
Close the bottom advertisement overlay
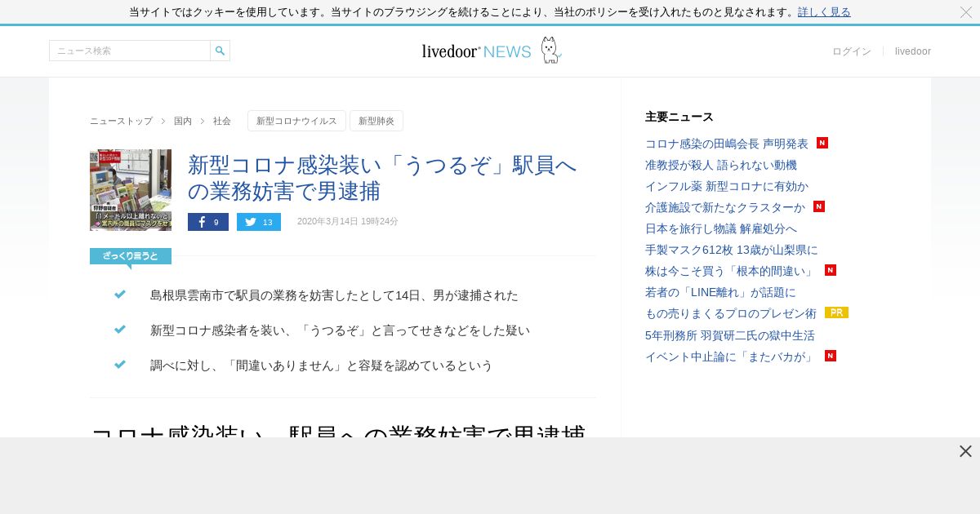[965, 451]
